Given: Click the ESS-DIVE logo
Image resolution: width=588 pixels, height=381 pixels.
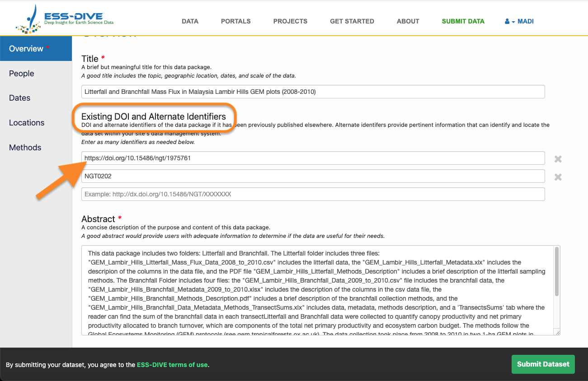Looking at the screenshot, I should (x=64, y=20).
